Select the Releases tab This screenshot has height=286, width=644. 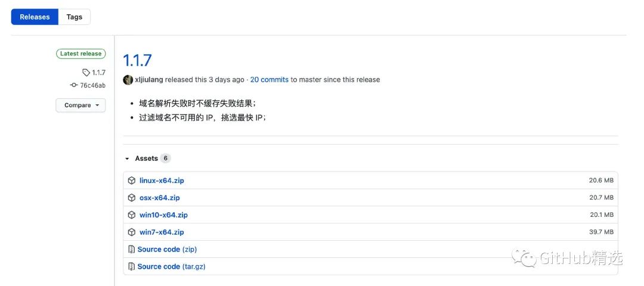pyautogui.click(x=35, y=17)
